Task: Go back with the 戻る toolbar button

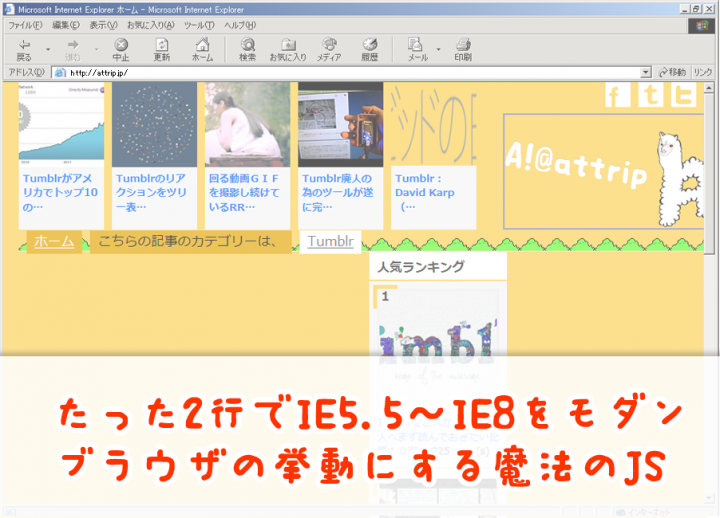Action: click(24, 50)
